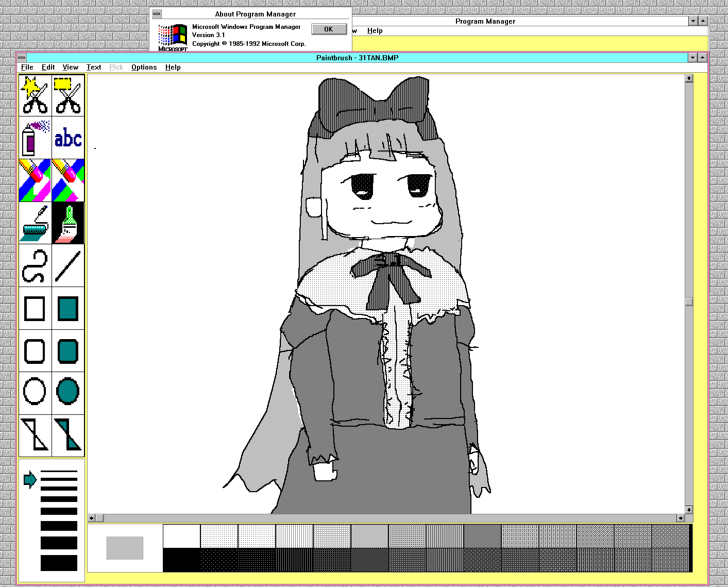Pick the Color Eraser tool
Screen dimensions: 728x587
point(35,180)
